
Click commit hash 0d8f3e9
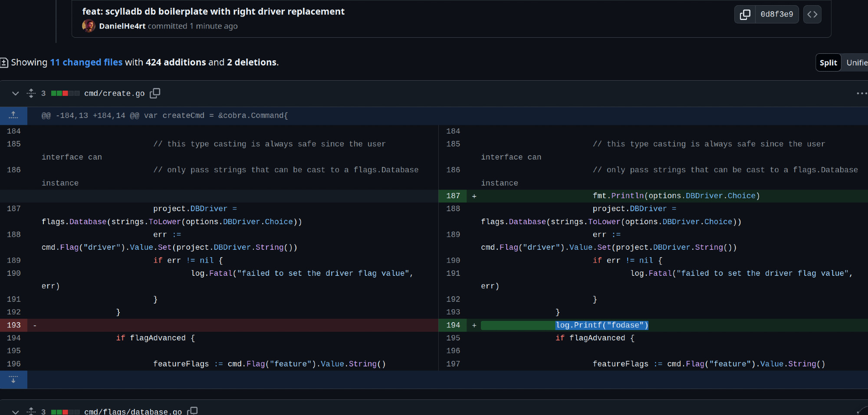(x=776, y=14)
